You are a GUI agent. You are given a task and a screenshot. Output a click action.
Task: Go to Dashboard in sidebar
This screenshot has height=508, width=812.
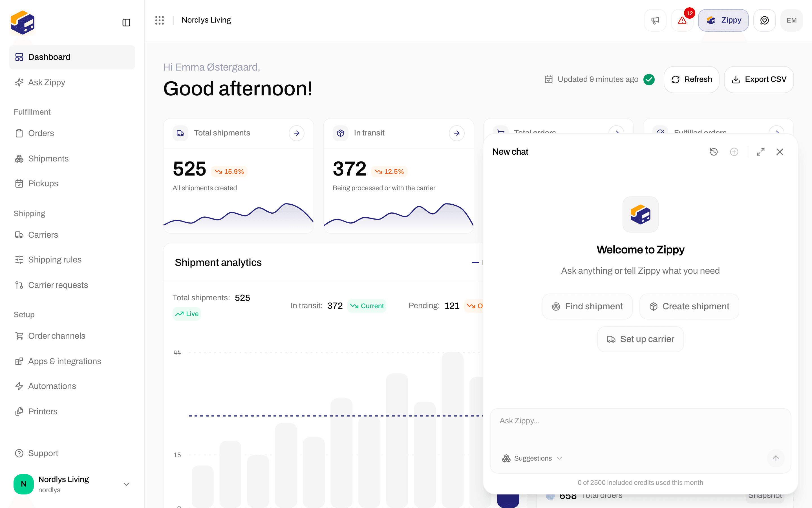[72, 57]
